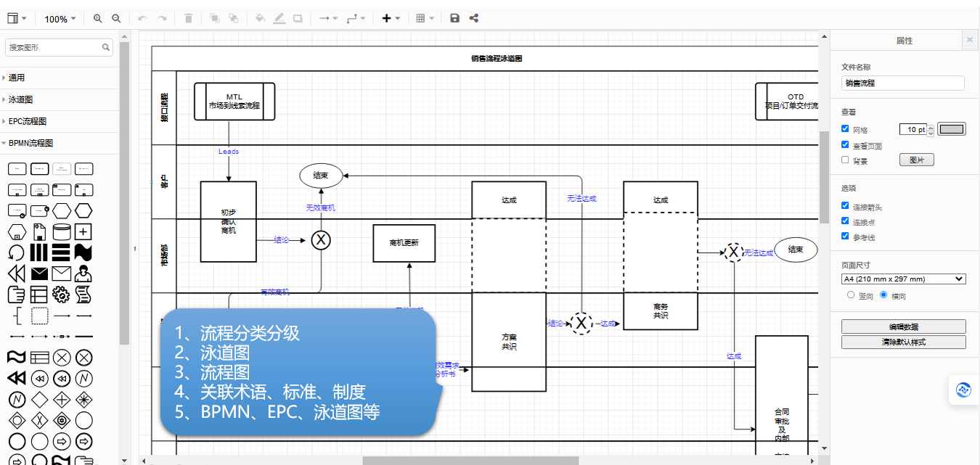
Task: Click the redo arrow icon
Action: (162, 19)
